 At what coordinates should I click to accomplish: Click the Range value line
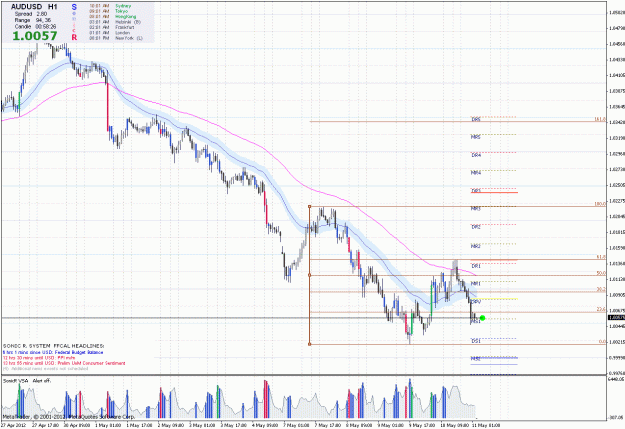coord(33,20)
